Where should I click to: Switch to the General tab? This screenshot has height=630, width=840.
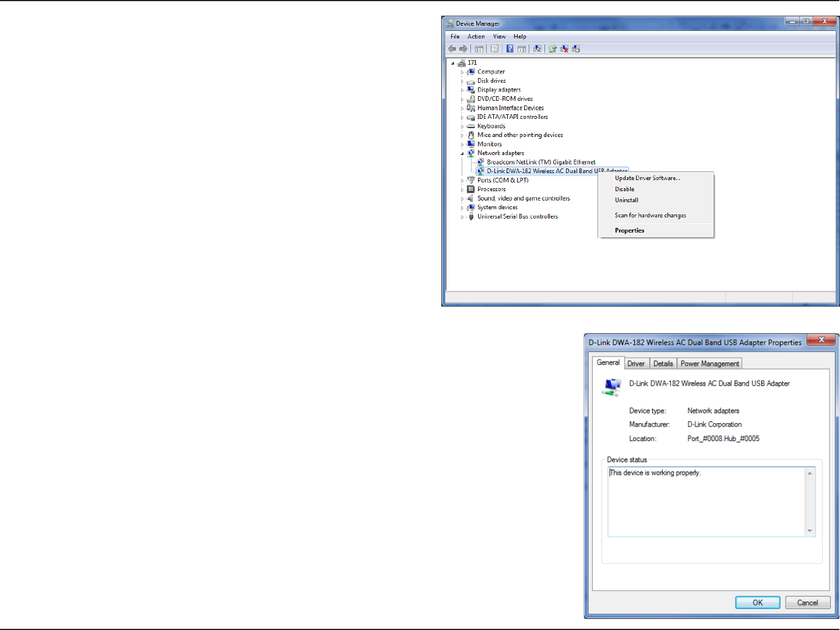(608, 362)
